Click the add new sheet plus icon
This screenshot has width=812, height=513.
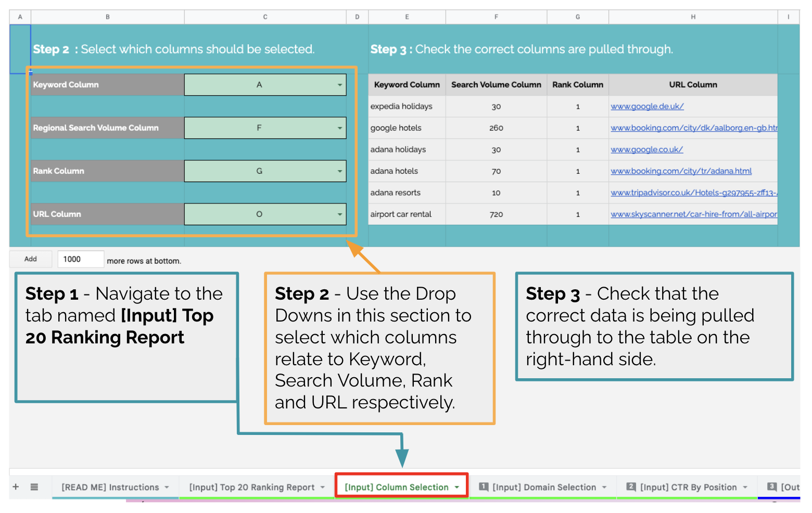click(16, 487)
